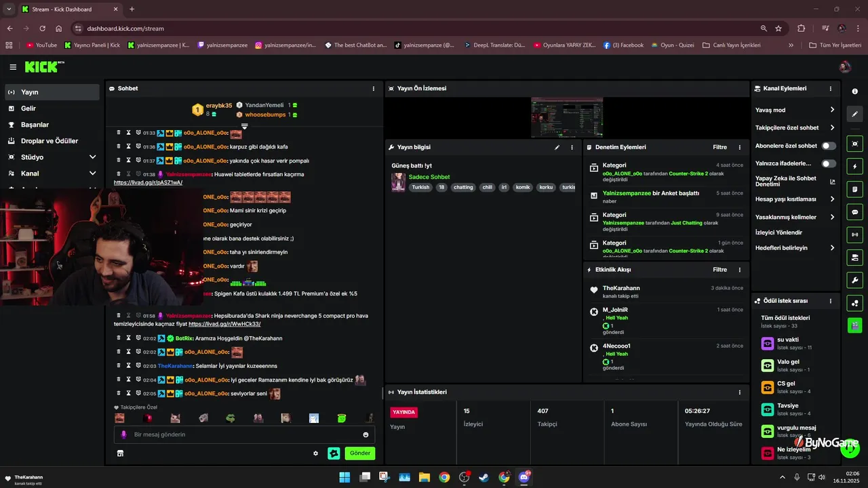868x488 pixels.
Task: Click TheKarahann username in chat
Action: click(175, 366)
